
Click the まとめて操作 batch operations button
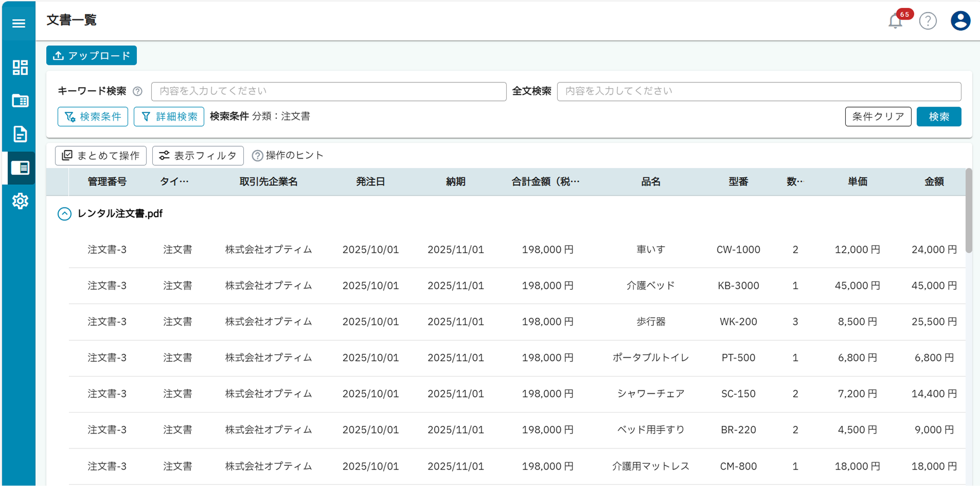coord(100,155)
